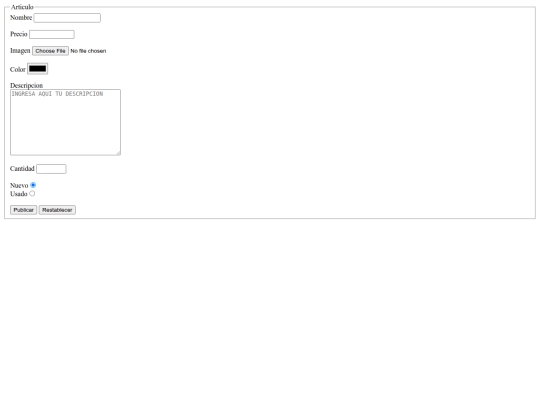This screenshot has height=405, width=540.
Task: Click the Precio label text
Action: click(19, 34)
